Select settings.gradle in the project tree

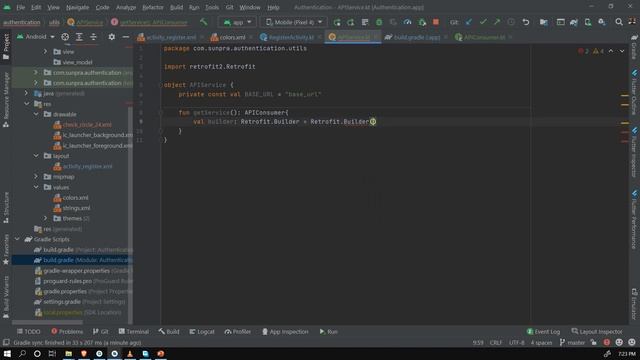pos(62,302)
